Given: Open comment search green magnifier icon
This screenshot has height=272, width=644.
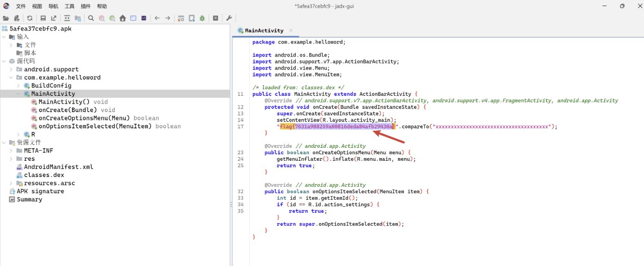Looking at the screenshot, I should pos(112,18).
